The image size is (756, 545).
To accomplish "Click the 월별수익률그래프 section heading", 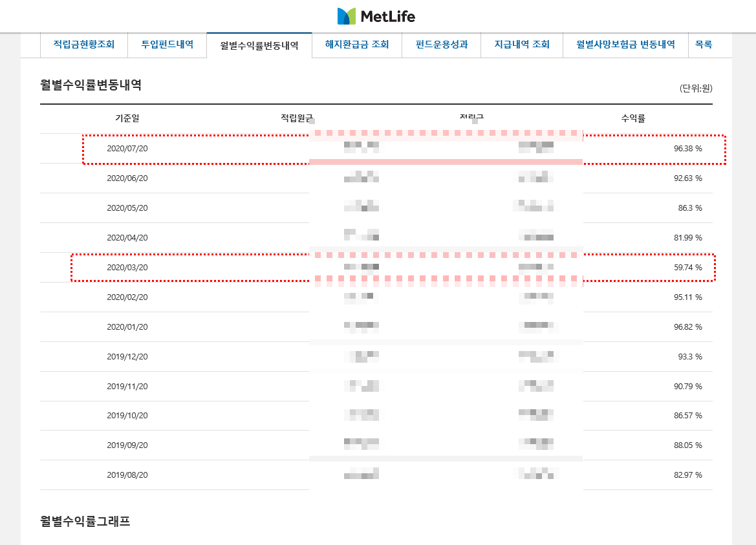I will [x=85, y=521].
